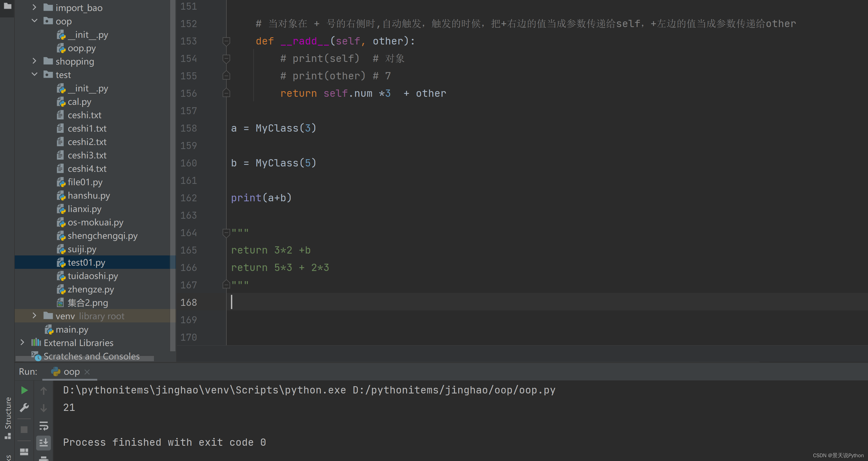Click the Stop square icon in Run panel
This screenshot has width=868, height=461.
pyautogui.click(x=24, y=430)
